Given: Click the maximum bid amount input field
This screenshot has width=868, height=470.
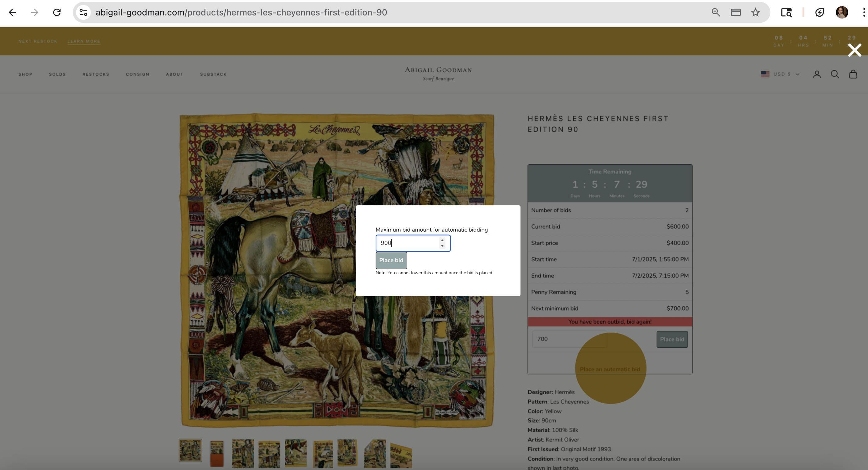Looking at the screenshot, I should click(x=408, y=243).
